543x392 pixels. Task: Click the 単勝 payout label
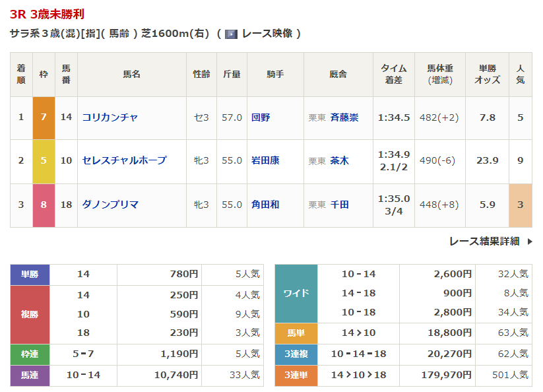(30, 274)
